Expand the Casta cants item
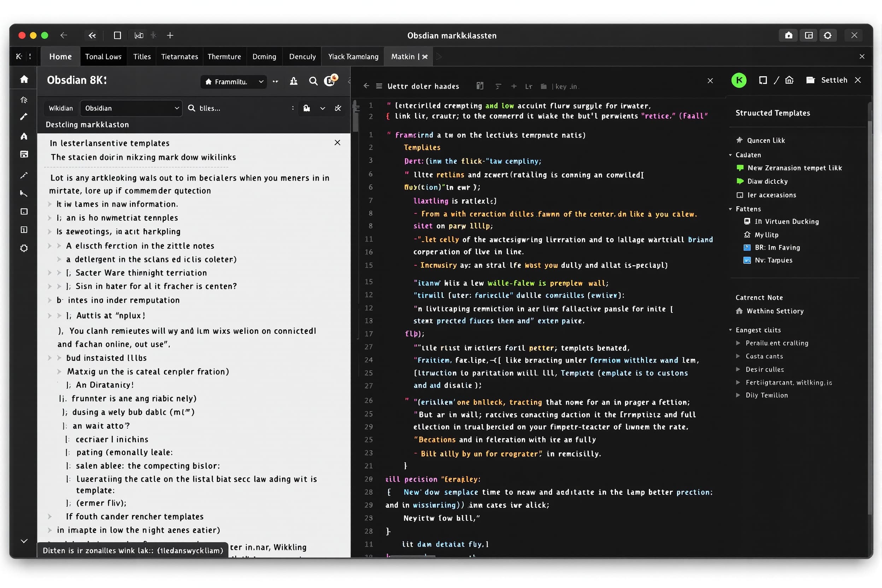The image size is (882, 588). click(738, 356)
